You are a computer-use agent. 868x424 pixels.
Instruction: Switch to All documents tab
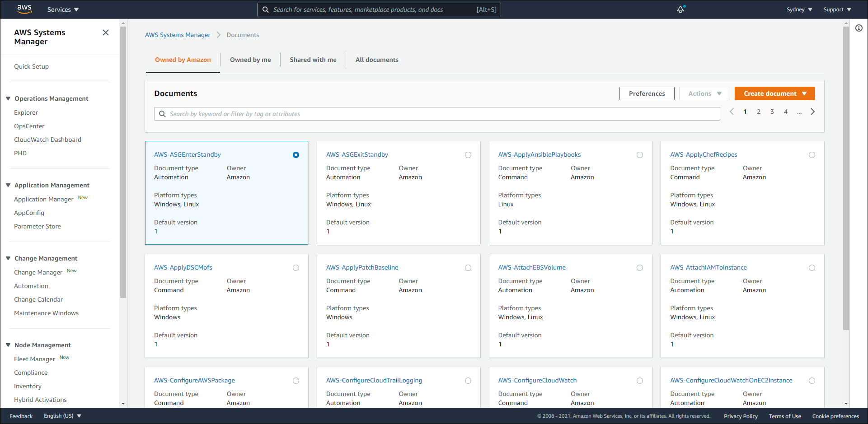pyautogui.click(x=377, y=60)
